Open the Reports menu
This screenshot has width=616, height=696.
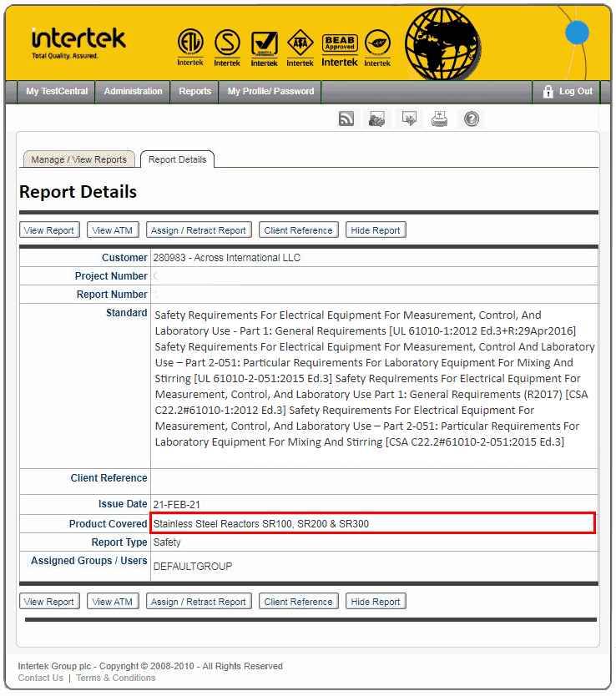[195, 92]
